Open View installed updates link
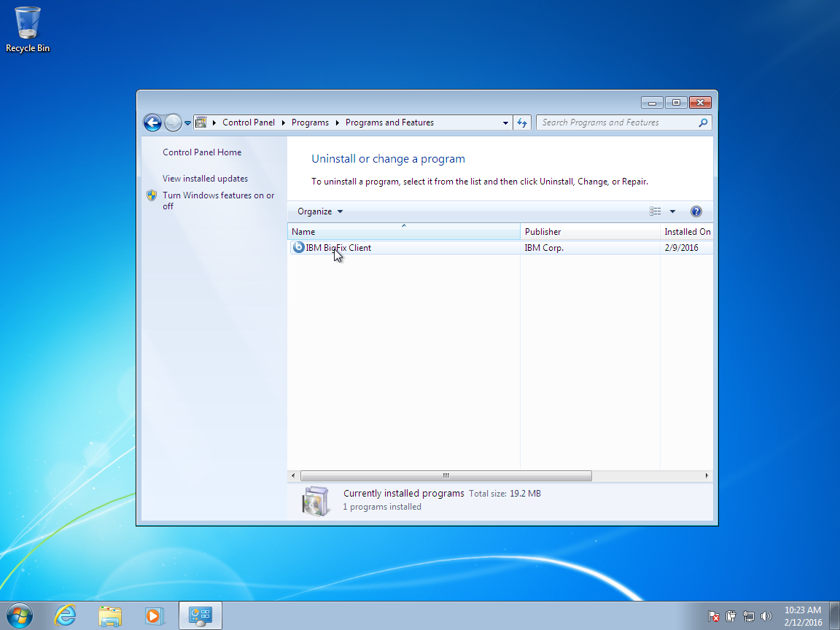 pyautogui.click(x=205, y=179)
